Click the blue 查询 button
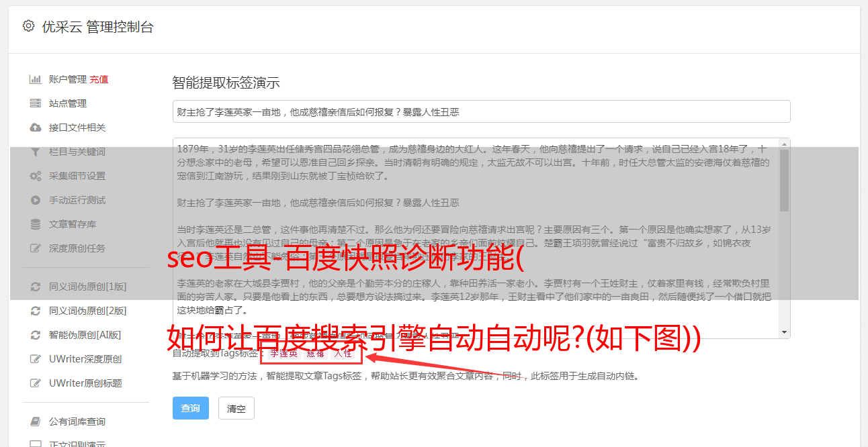Viewport: 868px width, 447px height. coord(191,408)
